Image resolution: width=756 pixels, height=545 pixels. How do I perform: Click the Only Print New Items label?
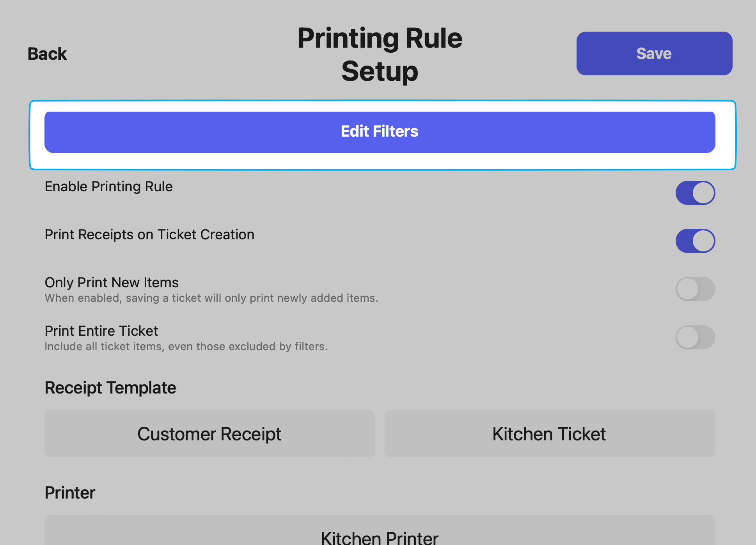click(112, 283)
